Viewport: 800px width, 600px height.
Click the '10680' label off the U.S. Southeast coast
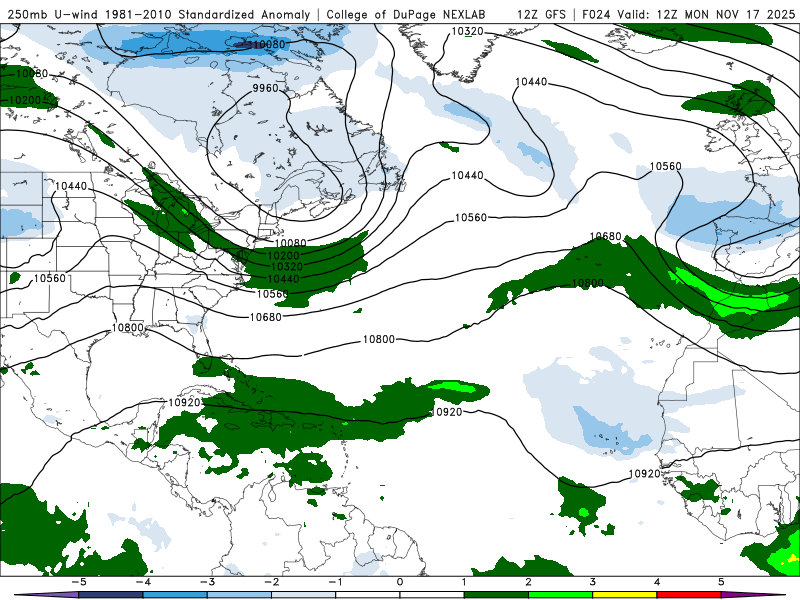click(265, 317)
